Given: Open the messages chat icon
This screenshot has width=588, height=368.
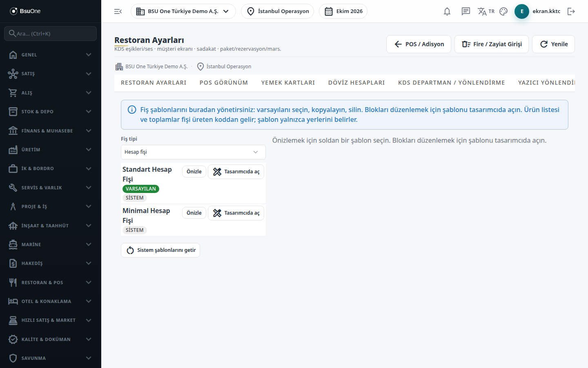Looking at the screenshot, I should [x=466, y=11].
